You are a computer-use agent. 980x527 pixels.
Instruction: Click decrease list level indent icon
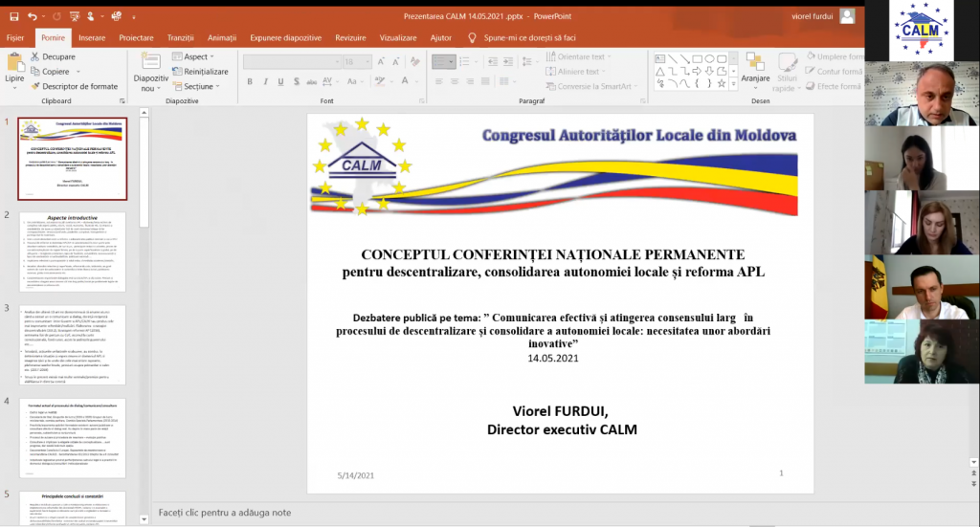[x=493, y=61]
